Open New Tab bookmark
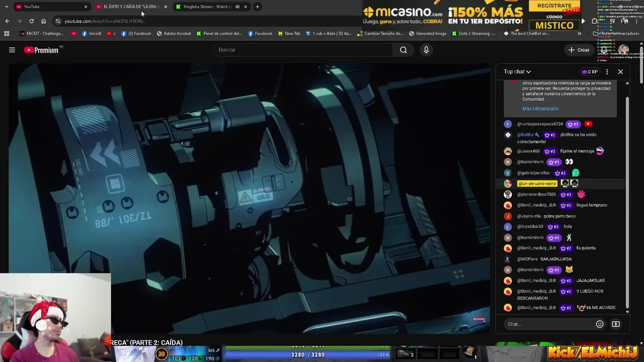644x362 pixels. point(288,34)
